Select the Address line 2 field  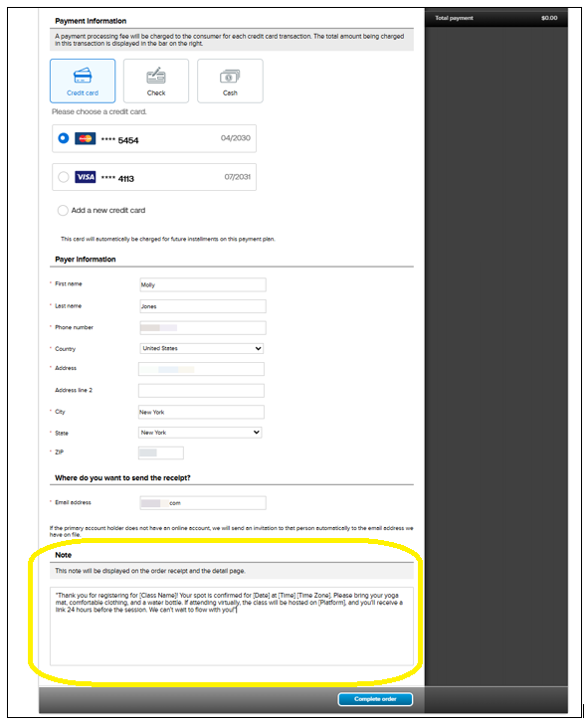point(201,391)
